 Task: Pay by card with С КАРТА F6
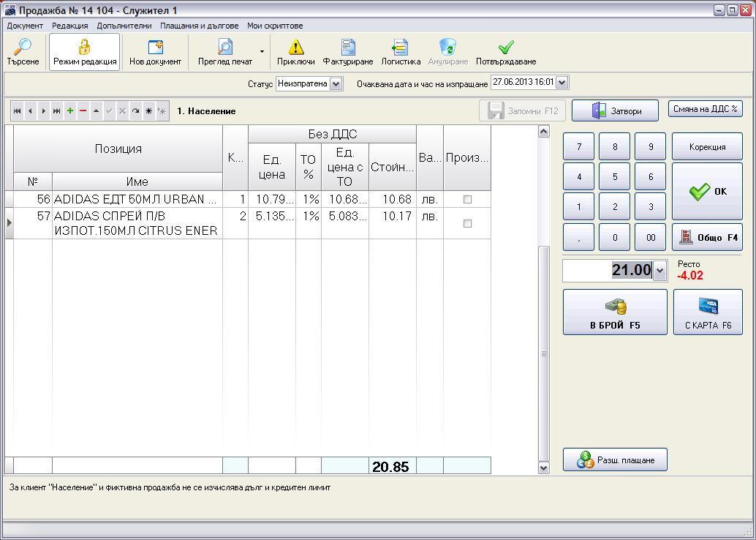[x=708, y=312]
